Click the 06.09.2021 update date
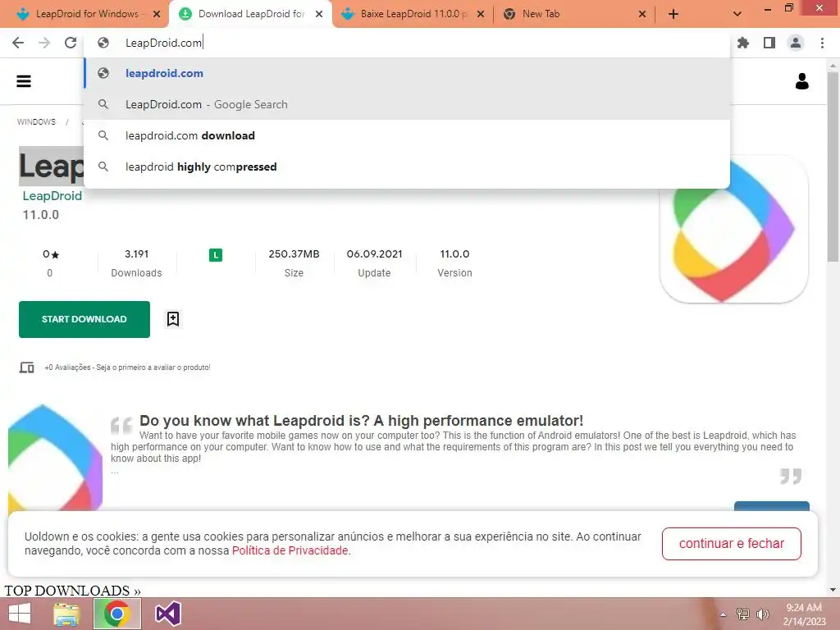 coord(374,254)
